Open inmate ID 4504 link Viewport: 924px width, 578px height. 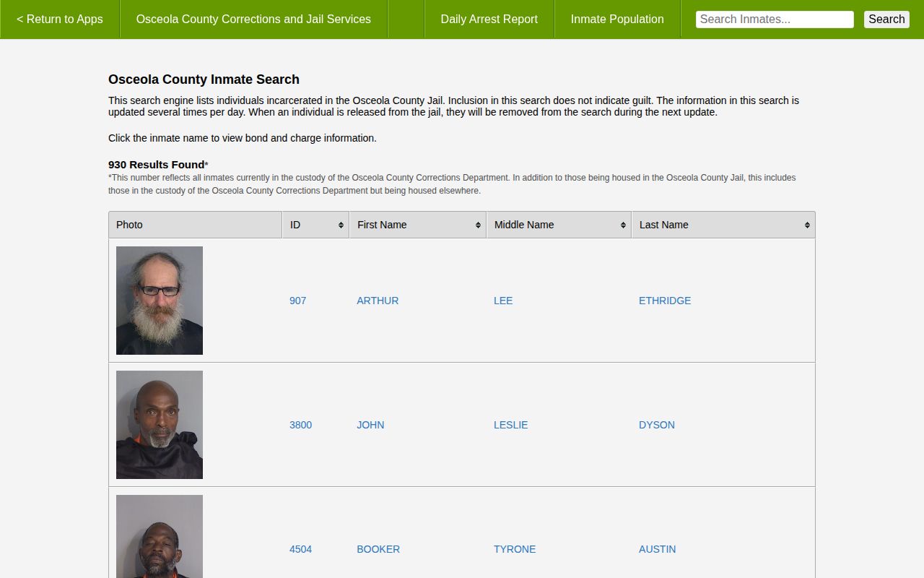click(x=301, y=549)
